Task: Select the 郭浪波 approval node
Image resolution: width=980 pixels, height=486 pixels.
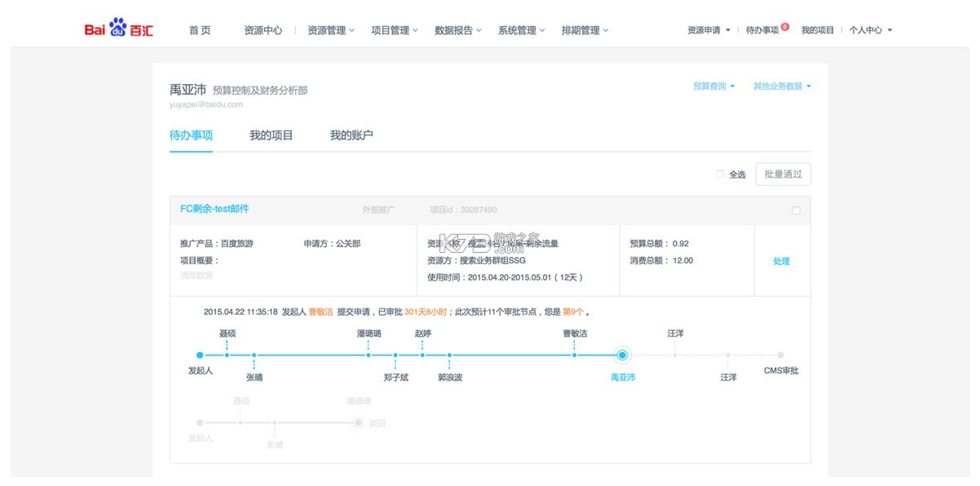Action: point(449,356)
